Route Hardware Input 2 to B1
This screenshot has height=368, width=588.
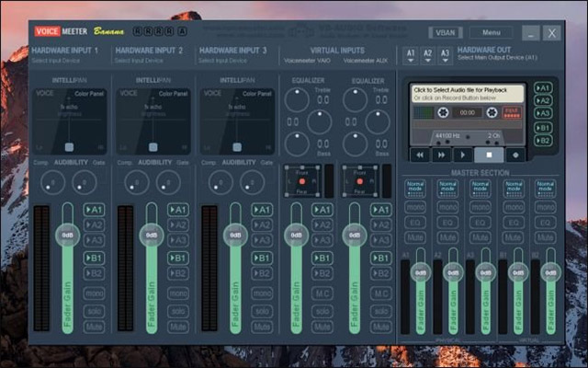point(178,258)
